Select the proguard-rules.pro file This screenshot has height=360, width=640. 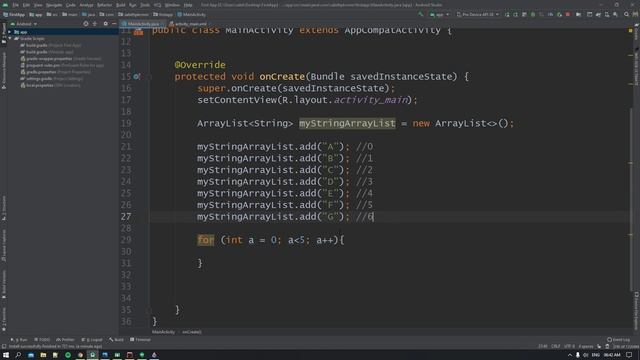tap(62, 65)
